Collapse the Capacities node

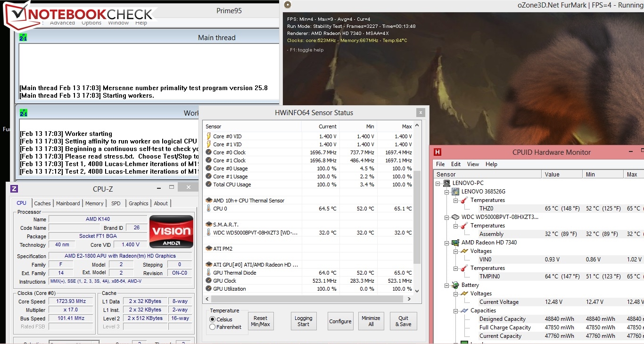pos(456,310)
